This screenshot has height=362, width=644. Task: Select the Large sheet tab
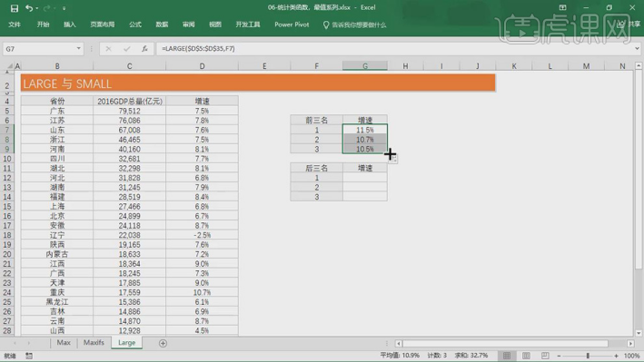click(x=126, y=343)
